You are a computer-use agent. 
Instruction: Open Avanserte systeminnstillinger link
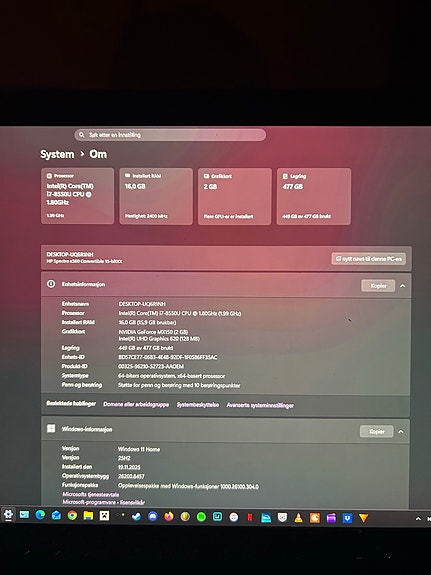pos(260,405)
